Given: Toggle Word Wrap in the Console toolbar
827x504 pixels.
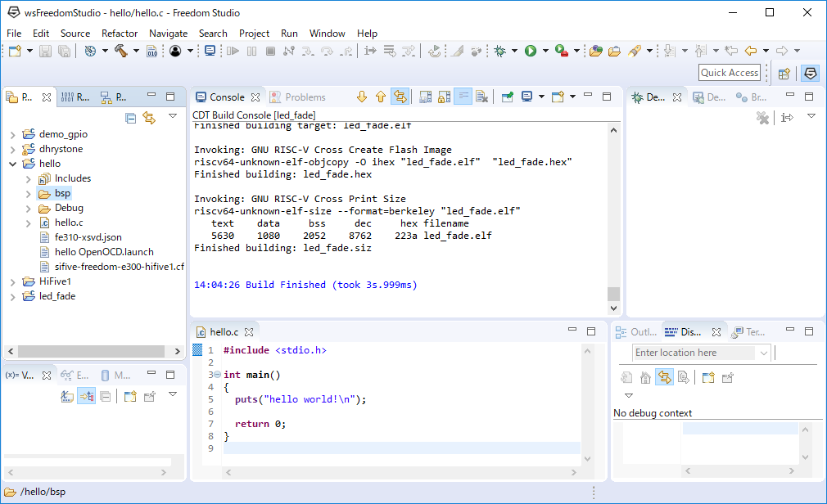Looking at the screenshot, I should click(463, 97).
